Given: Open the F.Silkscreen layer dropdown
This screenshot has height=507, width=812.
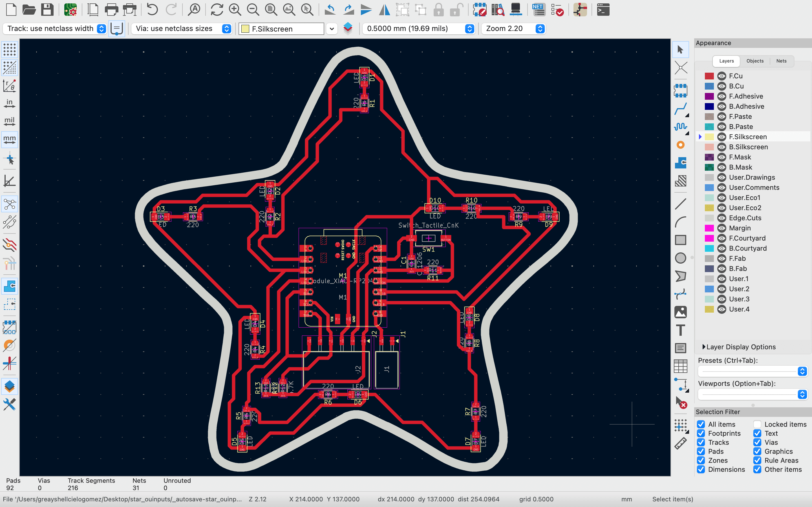Looking at the screenshot, I should click(332, 29).
